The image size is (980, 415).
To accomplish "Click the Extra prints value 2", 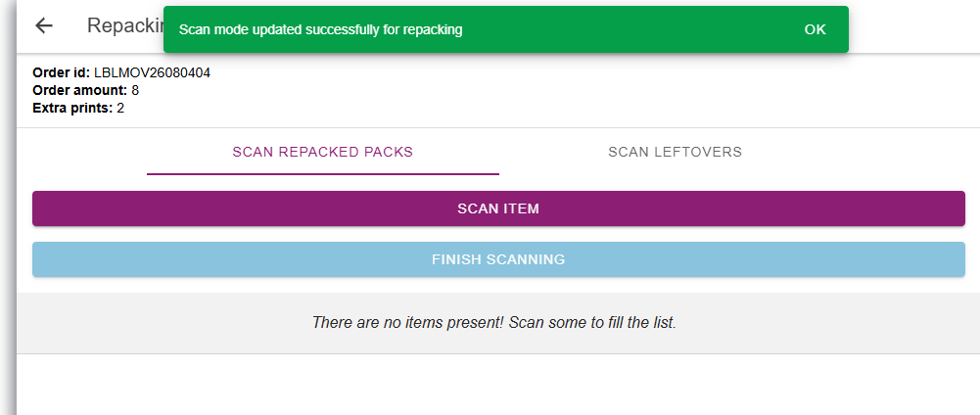I will tap(120, 108).
